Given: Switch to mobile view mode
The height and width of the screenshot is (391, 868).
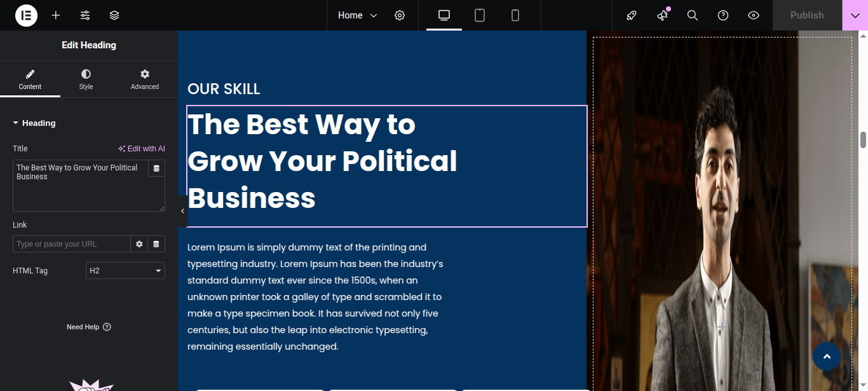Looking at the screenshot, I should (515, 15).
